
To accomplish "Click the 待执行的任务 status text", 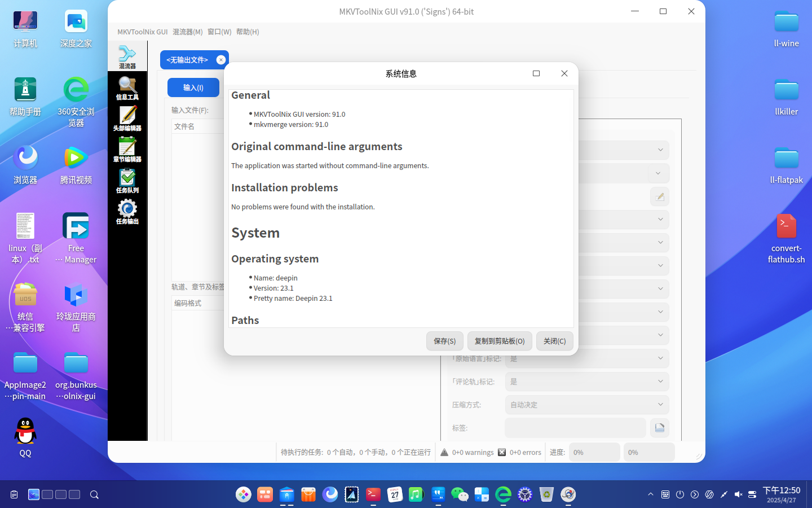I will tap(356, 452).
